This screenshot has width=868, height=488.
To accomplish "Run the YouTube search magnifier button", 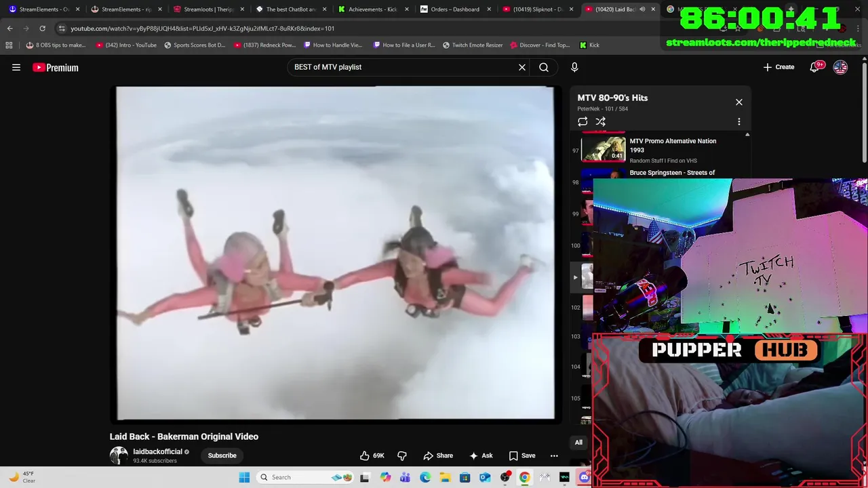I will pos(544,67).
